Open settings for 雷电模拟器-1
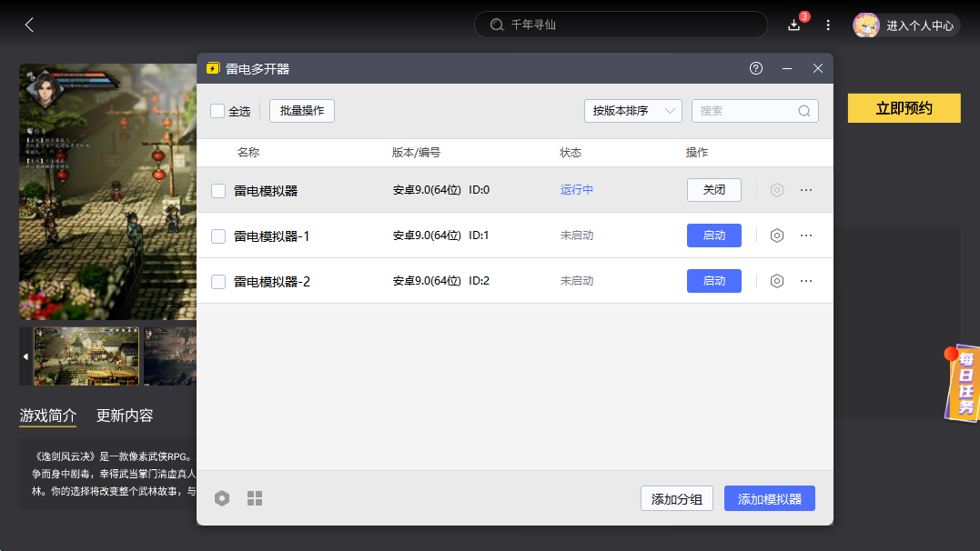 click(x=777, y=235)
